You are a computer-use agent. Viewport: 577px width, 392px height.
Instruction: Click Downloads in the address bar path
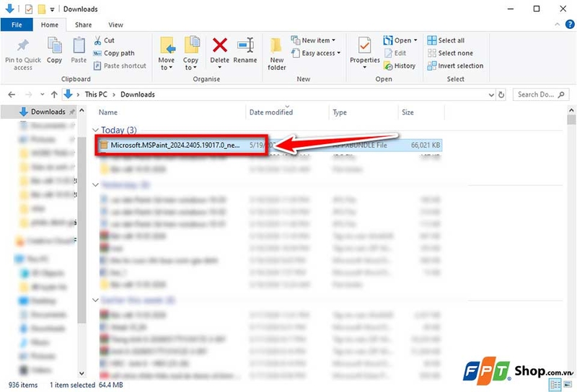tap(138, 94)
